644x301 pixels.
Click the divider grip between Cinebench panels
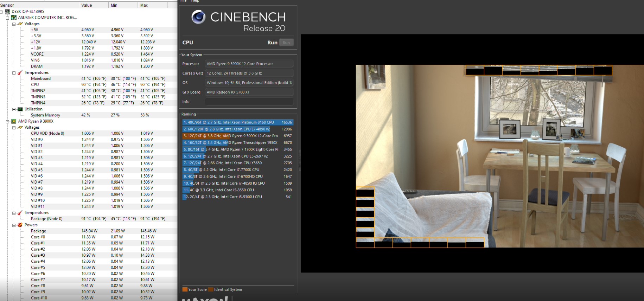coord(300,160)
